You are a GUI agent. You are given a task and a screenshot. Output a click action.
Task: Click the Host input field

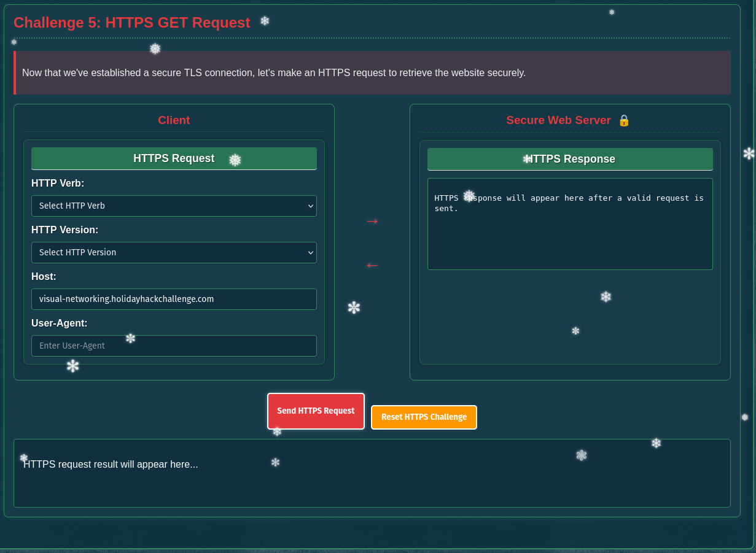coord(174,299)
